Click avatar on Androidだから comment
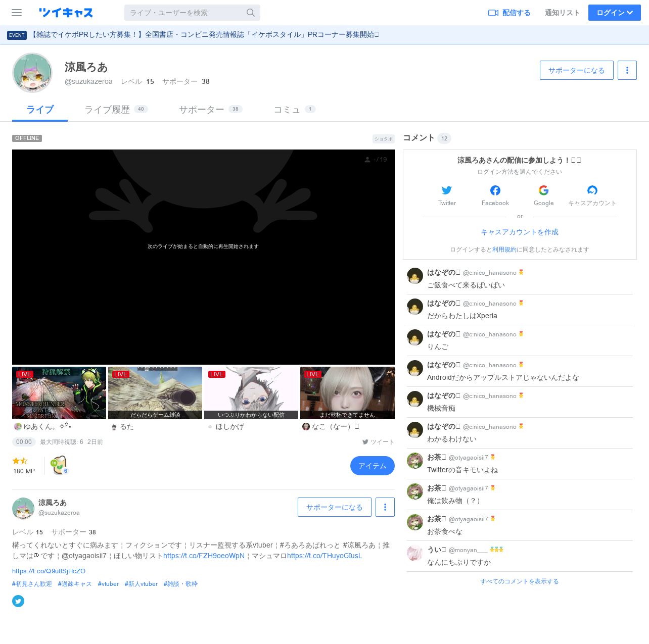The image size is (649, 644). [x=415, y=368]
